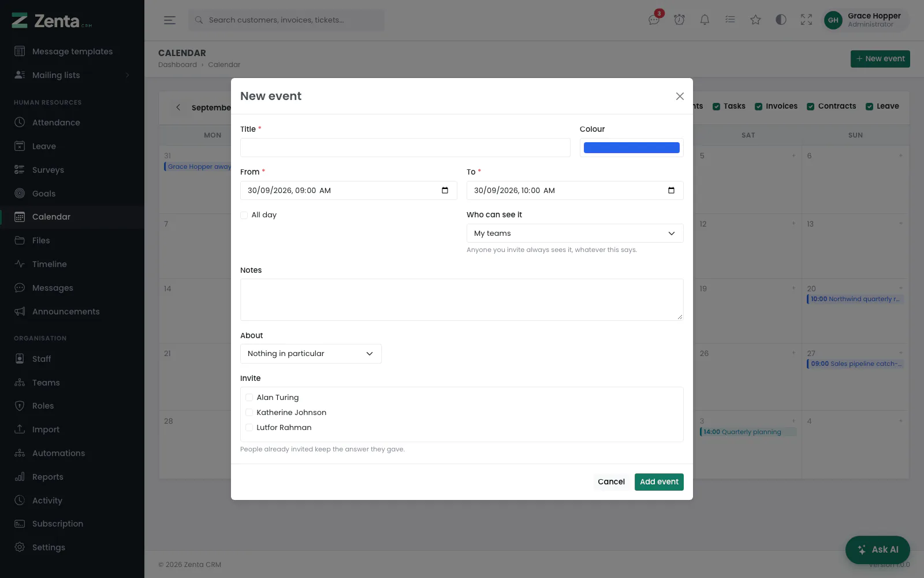Cancel the new event dialog
This screenshot has width=924, height=578.
611,482
